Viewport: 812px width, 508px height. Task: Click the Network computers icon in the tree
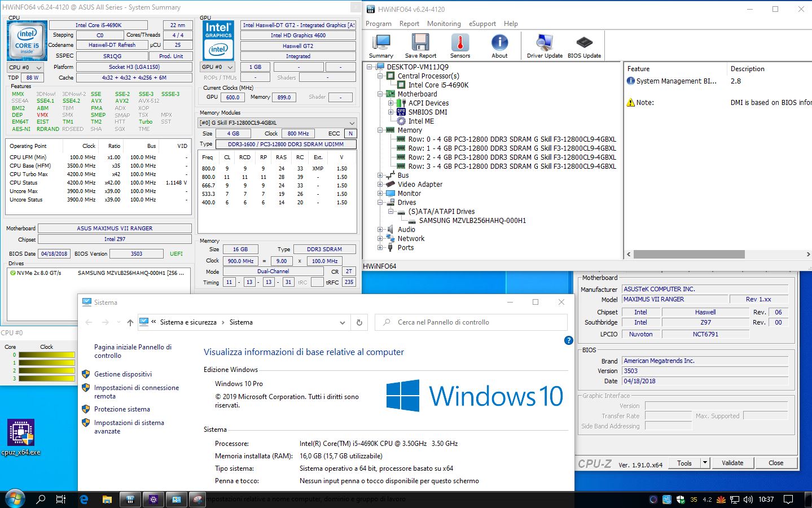pyautogui.click(x=390, y=239)
